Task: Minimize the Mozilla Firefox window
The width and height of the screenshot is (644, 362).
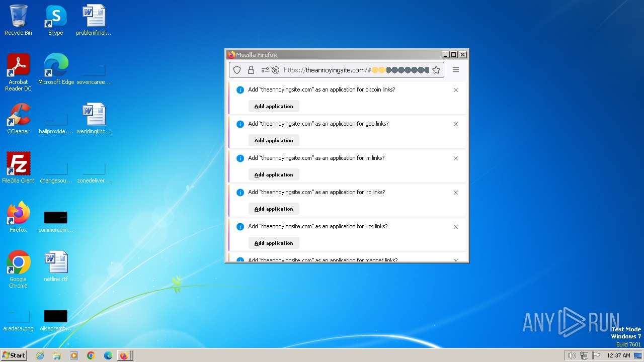Action: (x=445, y=55)
